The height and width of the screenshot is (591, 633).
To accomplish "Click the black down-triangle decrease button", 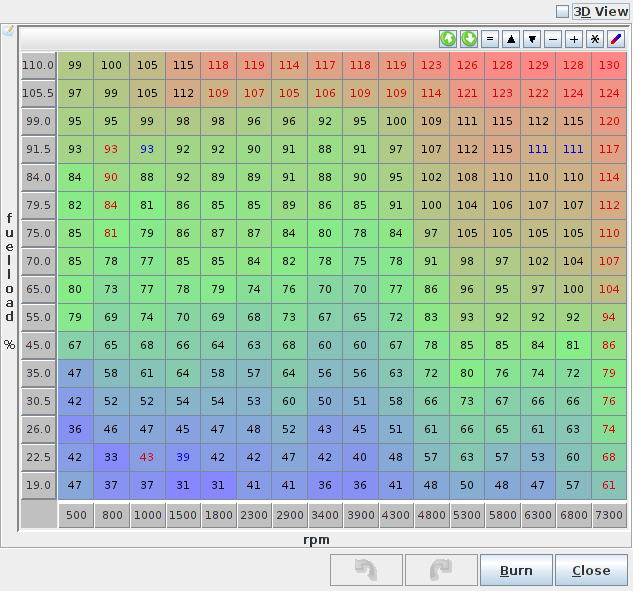I will point(532,39).
